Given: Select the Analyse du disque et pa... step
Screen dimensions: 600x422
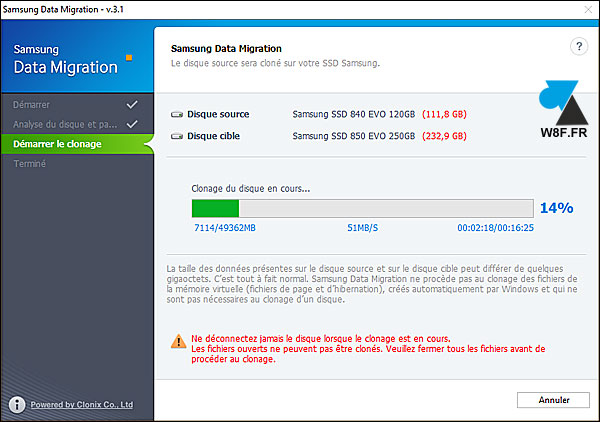Looking at the screenshot, I should (77, 124).
